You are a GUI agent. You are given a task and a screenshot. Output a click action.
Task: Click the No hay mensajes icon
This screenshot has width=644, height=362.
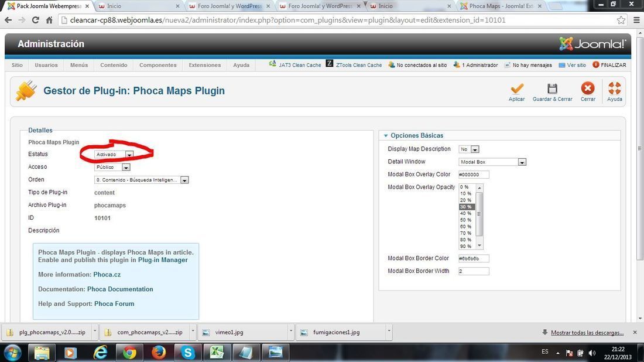point(507,65)
